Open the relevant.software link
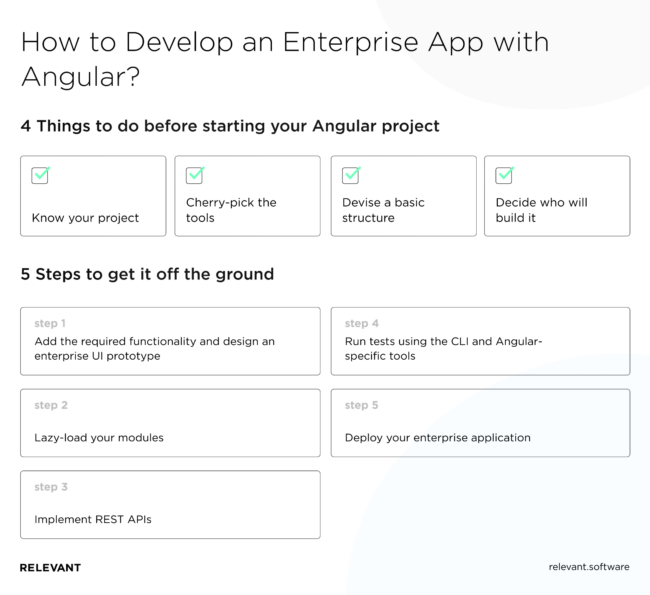 [x=589, y=567]
